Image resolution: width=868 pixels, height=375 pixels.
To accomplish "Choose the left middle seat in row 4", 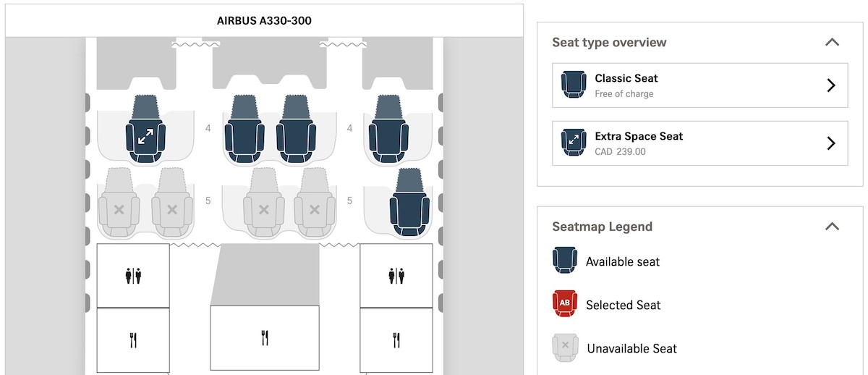I will point(244,129).
